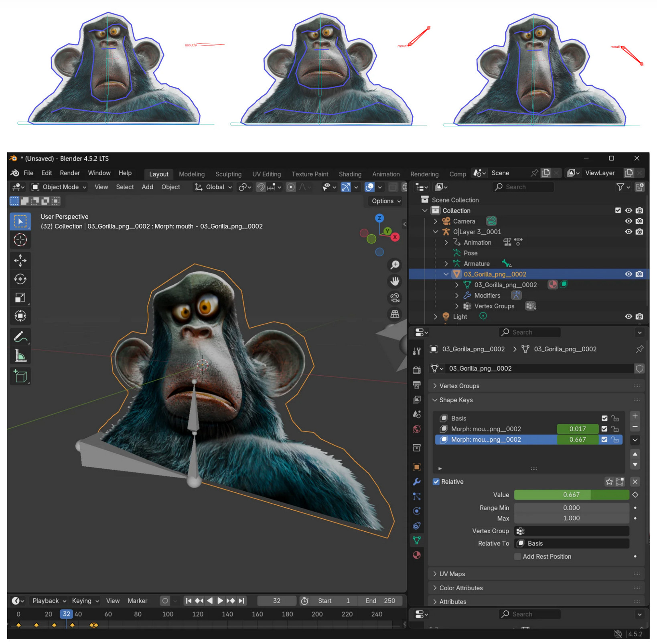Viewport: 657px width, 644px height.
Task: Select the Scale tool
Action: click(x=20, y=298)
